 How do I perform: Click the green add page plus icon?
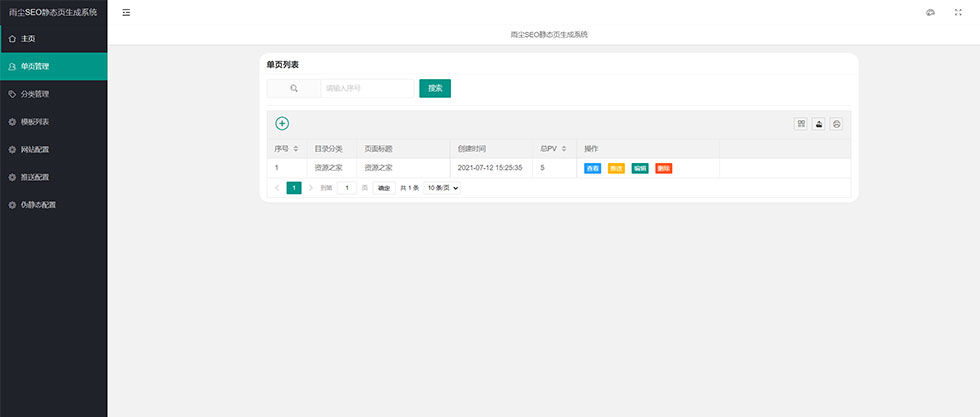(282, 123)
